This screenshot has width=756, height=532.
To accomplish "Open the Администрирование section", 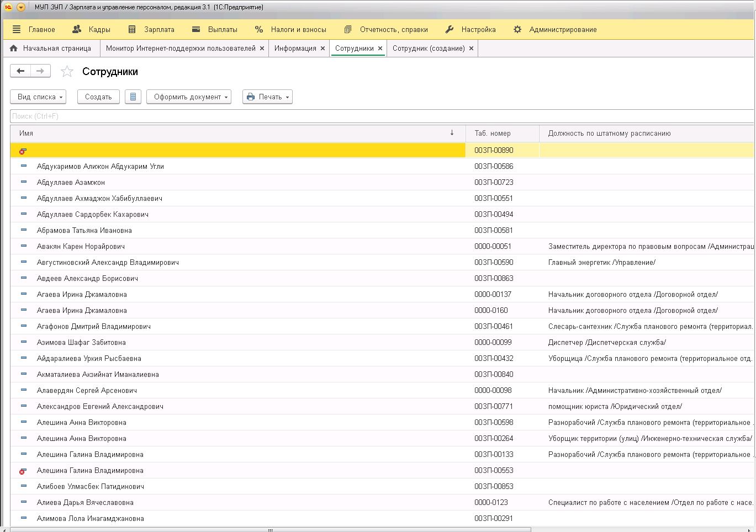I will pos(555,29).
